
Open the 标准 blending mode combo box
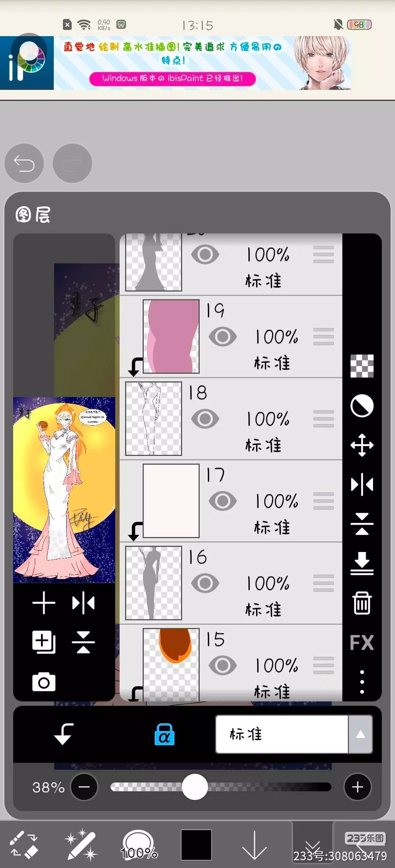pyautogui.click(x=294, y=734)
